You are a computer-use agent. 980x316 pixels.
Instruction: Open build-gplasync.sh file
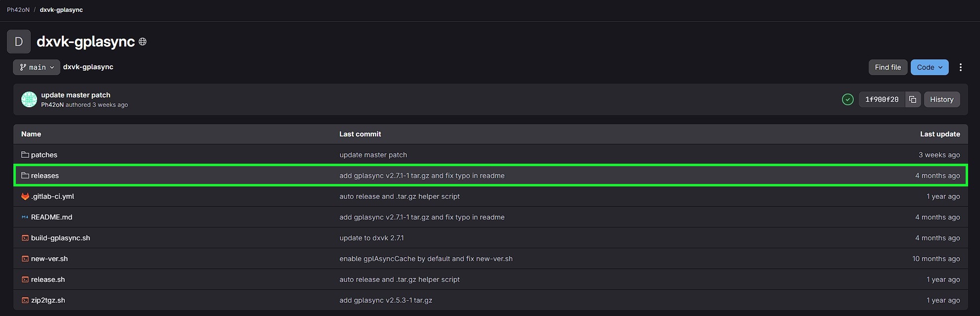(60, 238)
